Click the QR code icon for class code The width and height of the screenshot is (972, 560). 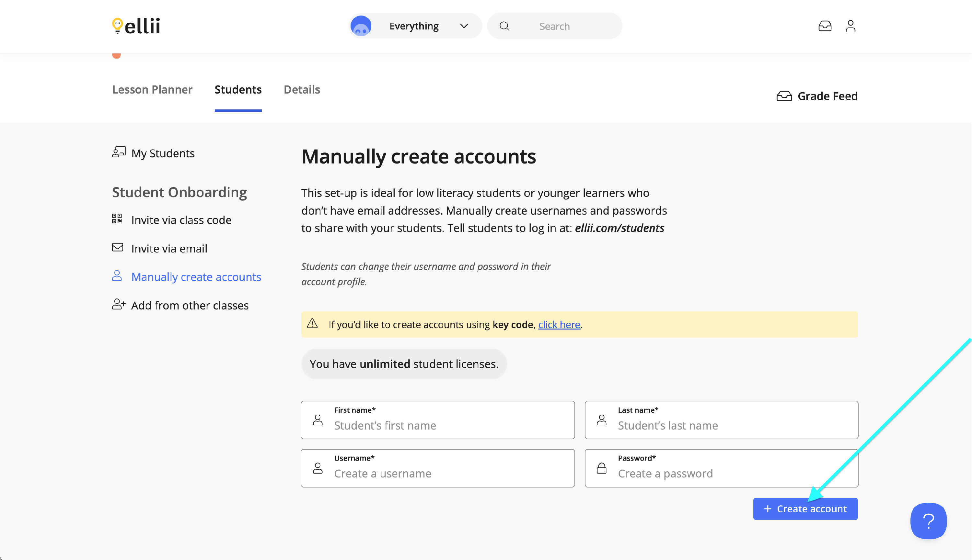point(117,219)
